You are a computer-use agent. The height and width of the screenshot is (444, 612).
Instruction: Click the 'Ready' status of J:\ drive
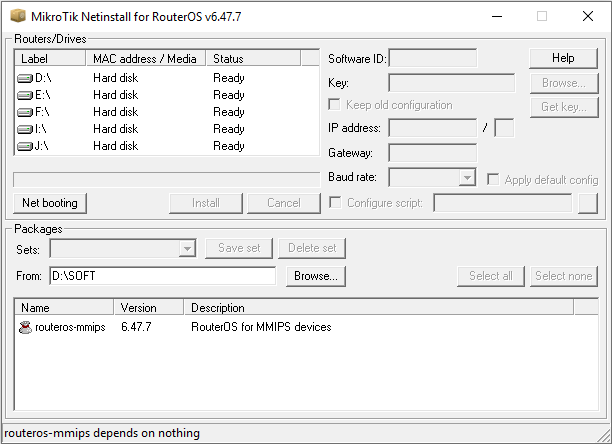tap(229, 146)
